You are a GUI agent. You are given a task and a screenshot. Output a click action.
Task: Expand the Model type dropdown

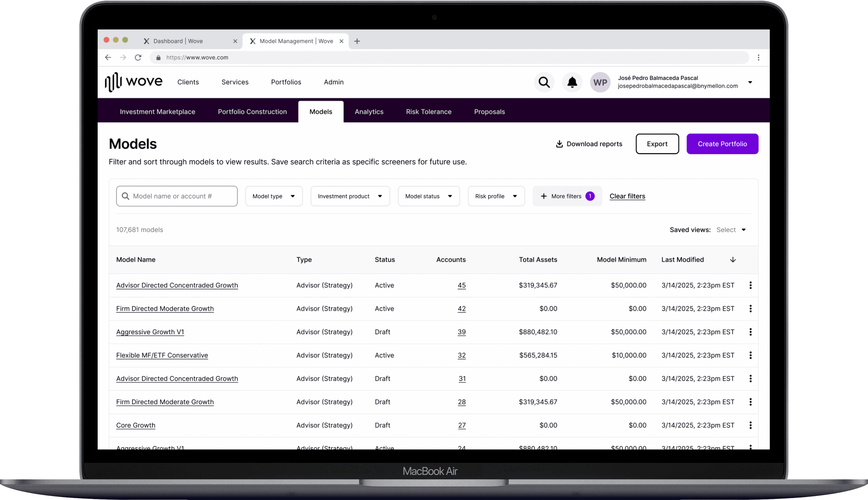(274, 196)
